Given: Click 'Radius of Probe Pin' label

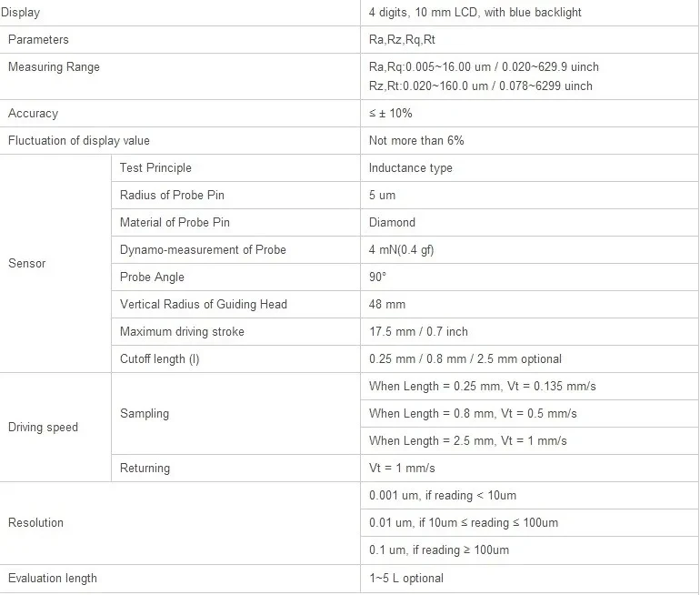Looking at the screenshot, I should coord(172,196).
